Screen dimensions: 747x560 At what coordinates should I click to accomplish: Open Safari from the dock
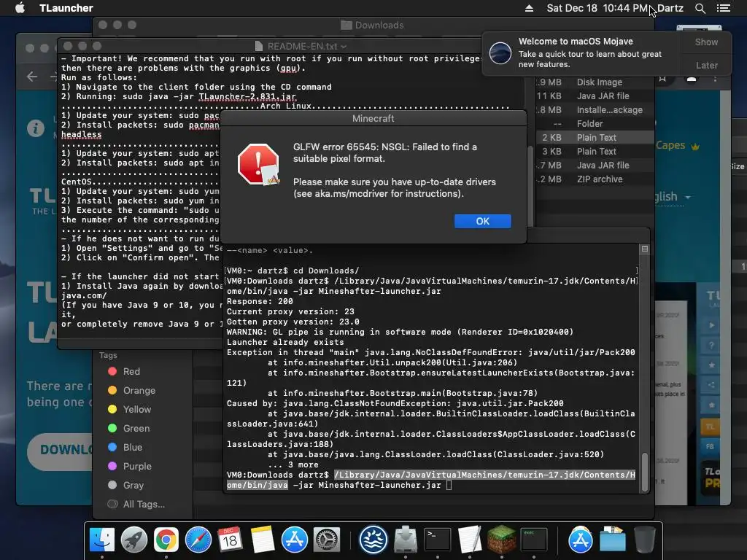click(x=198, y=540)
